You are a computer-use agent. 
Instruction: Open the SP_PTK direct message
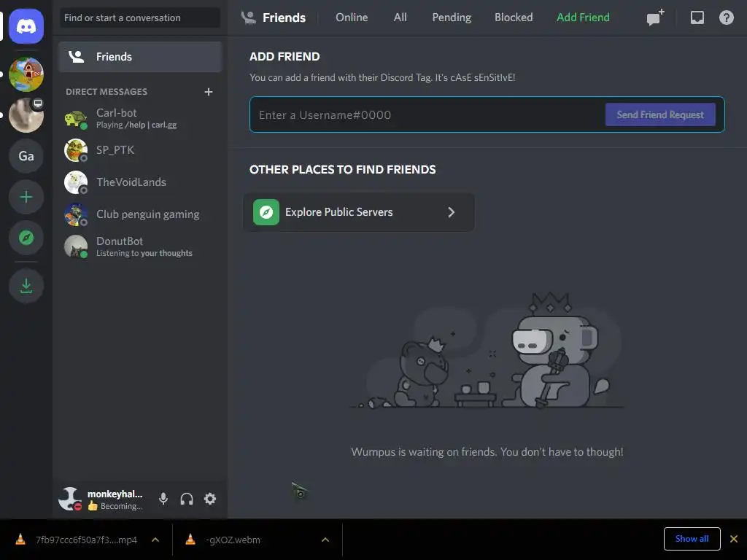point(140,150)
